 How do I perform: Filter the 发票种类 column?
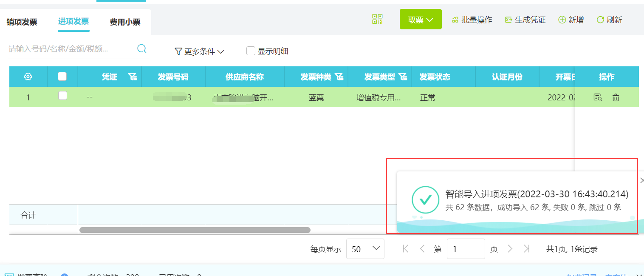[x=339, y=77]
